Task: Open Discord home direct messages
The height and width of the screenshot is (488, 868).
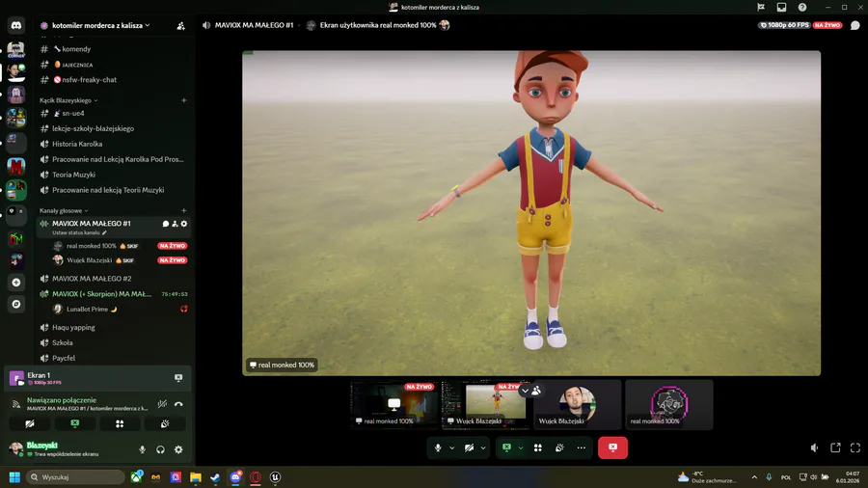Action: [x=16, y=25]
